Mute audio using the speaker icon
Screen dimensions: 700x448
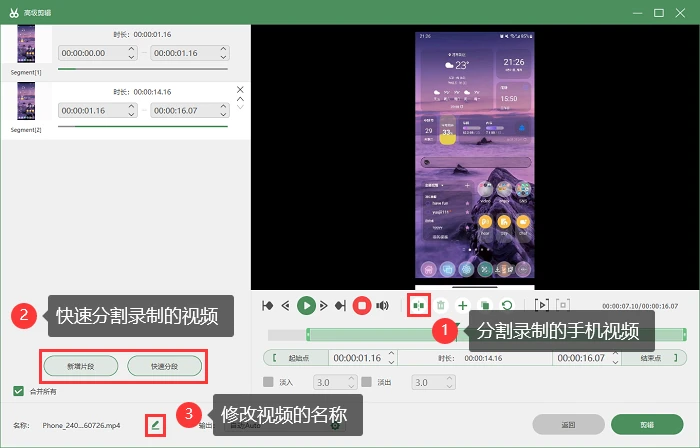pyautogui.click(x=383, y=306)
